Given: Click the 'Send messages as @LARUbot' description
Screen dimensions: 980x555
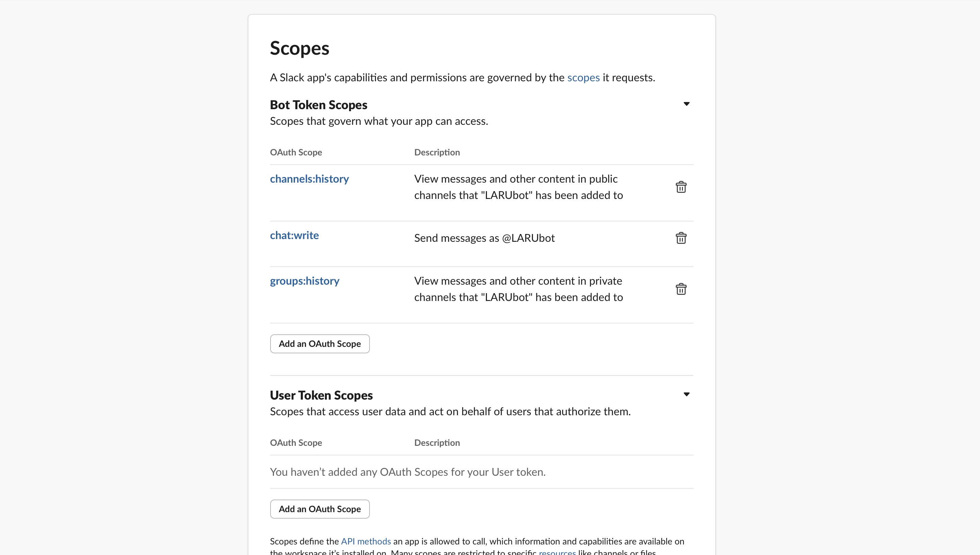Looking at the screenshot, I should click(x=484, y=238).
